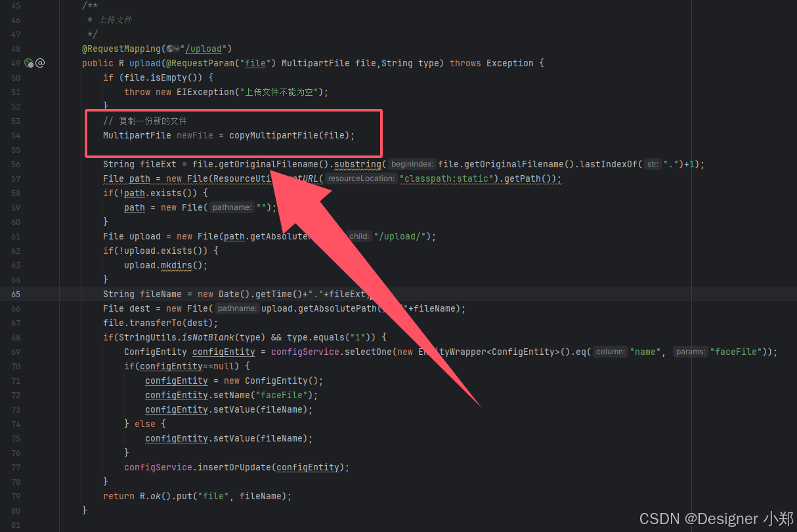Screen dimensions: 797x532
Task: Click the "column:" inlay hint
Action: point(611,352)
